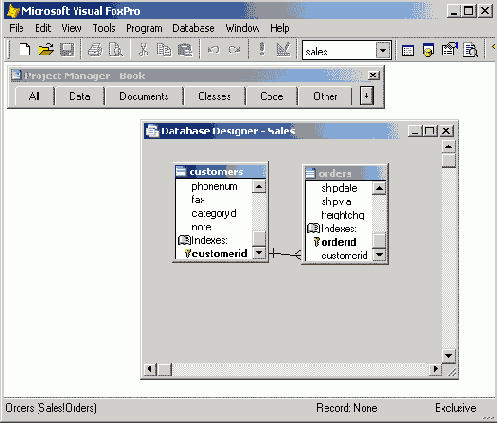Select the customerid index in orders table
Screen dimensions: 497x423
point(344,256)
